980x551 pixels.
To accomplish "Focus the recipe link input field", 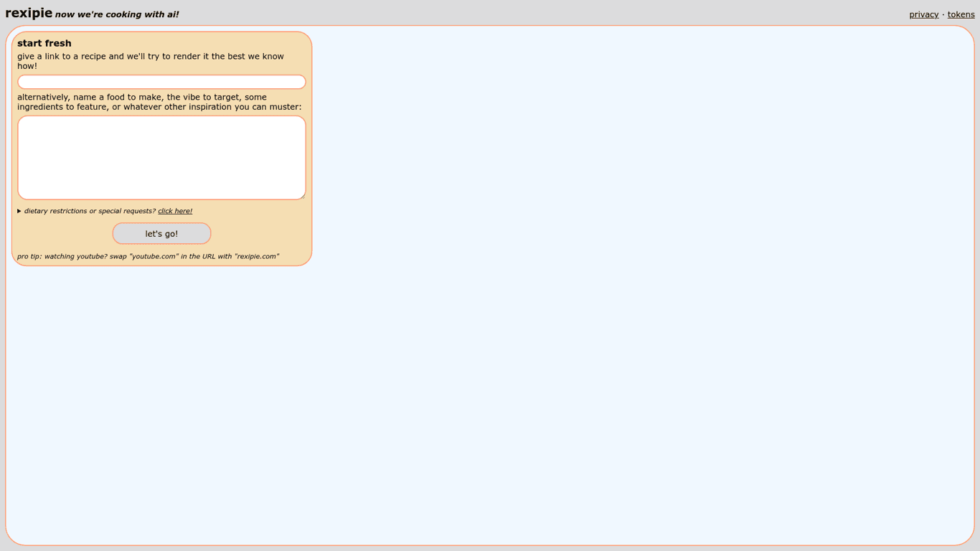I will pyautogui.click(x=161, y=83).
